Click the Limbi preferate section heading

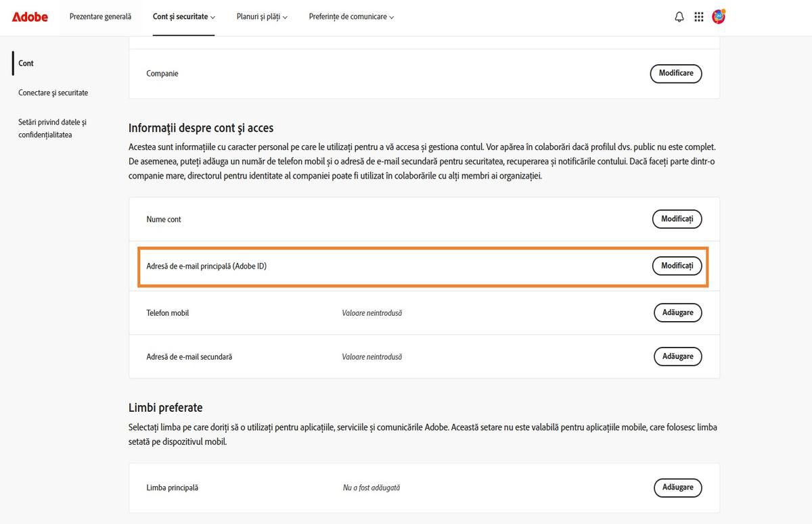pos(166,407)
